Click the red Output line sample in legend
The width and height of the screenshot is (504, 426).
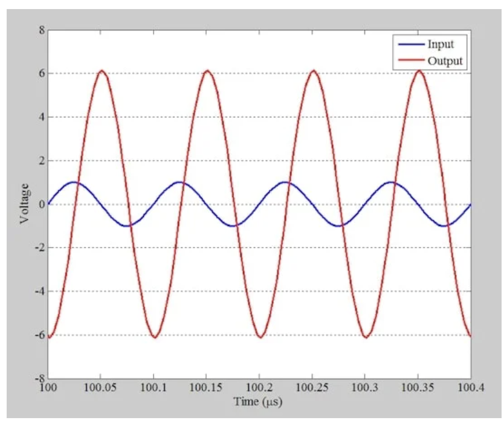(411, 60)
